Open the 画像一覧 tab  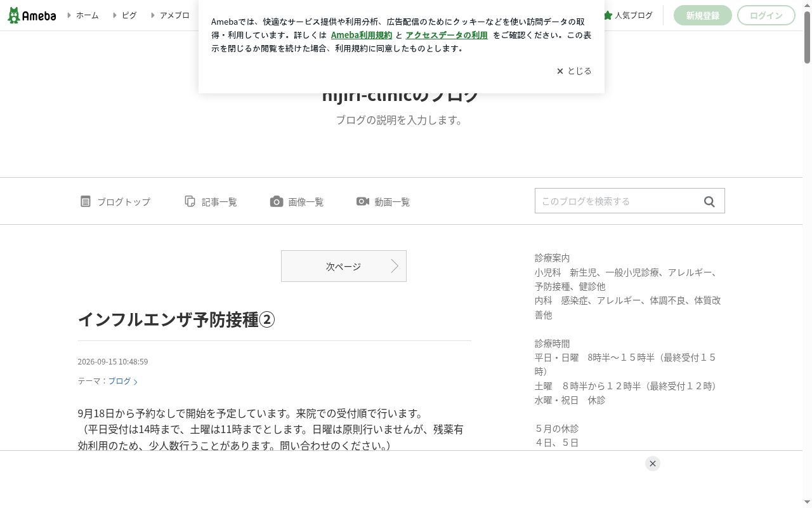click(297, 201)
